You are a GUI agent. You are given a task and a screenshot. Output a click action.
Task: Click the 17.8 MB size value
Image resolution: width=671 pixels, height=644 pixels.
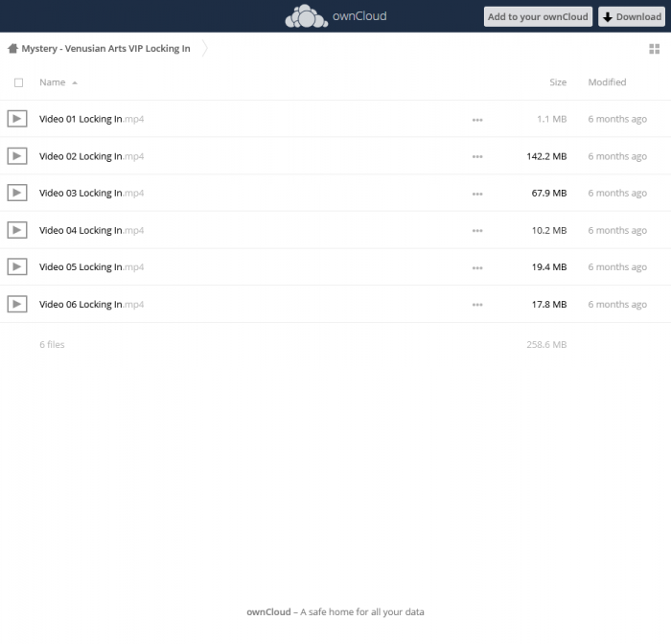[549, 304]
